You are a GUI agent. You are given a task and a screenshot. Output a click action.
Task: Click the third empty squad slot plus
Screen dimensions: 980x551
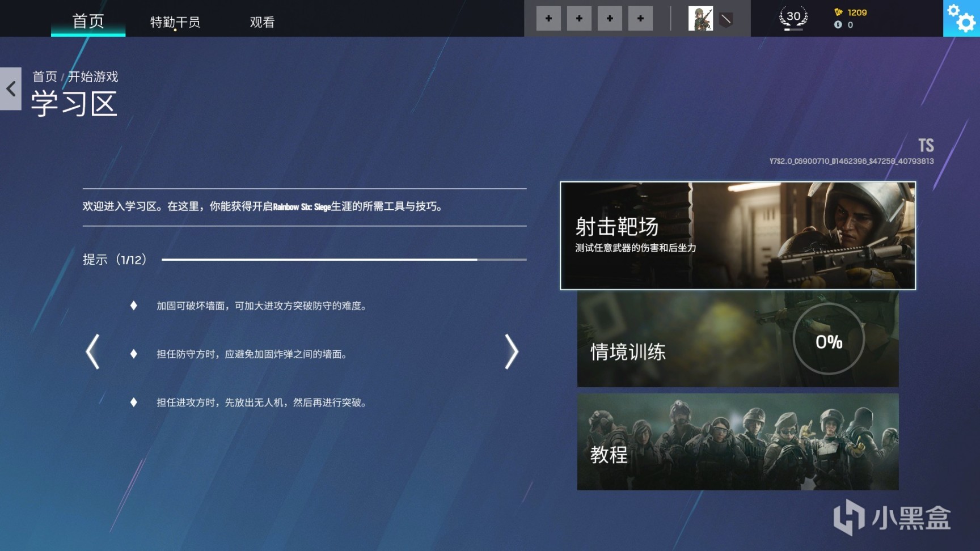(x=610, y=19)
